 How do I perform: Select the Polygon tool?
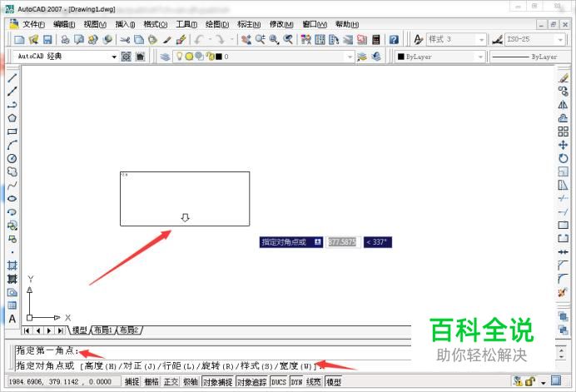click(x=12, y=118)
